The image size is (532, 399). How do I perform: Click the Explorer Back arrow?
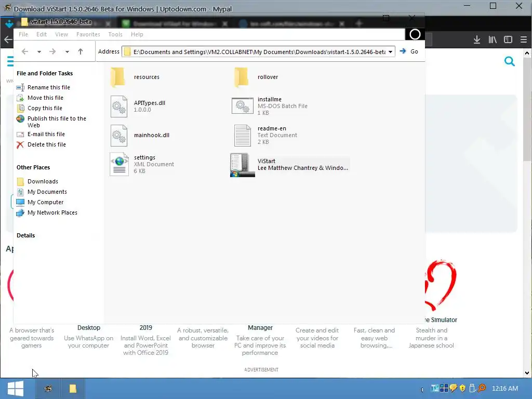pyautogui.click(x=25, y=51)
